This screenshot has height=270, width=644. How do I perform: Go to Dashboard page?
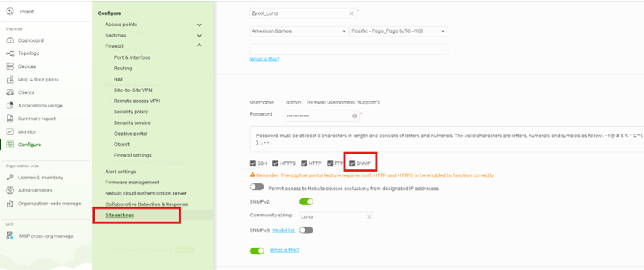[31, 40]
